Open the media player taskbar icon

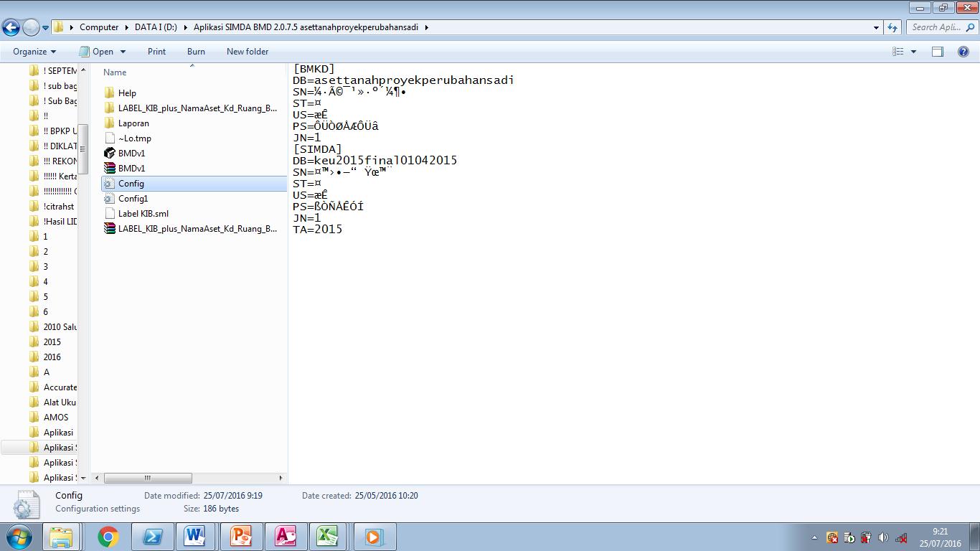373,537
